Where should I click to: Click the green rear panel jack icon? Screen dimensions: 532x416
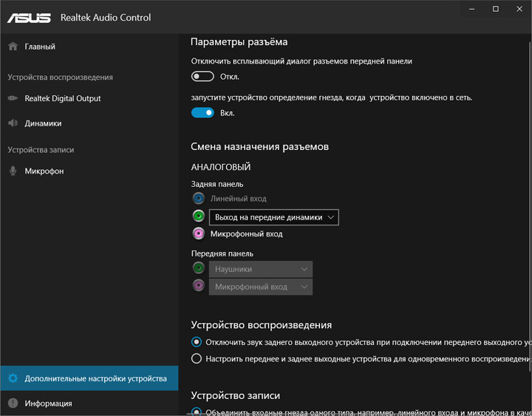point(199,216)
